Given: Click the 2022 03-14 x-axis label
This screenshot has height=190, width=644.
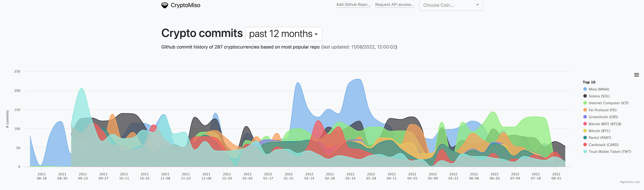Looking at the screenshot, I should point(350,176).
